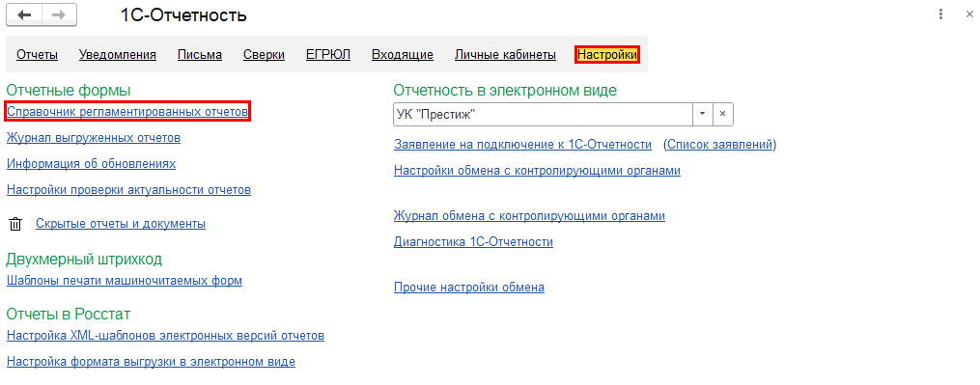The width and height of the screenshot is (980, 385).
Task: Switch to the Уведомления tab
Action: (118, 55)
